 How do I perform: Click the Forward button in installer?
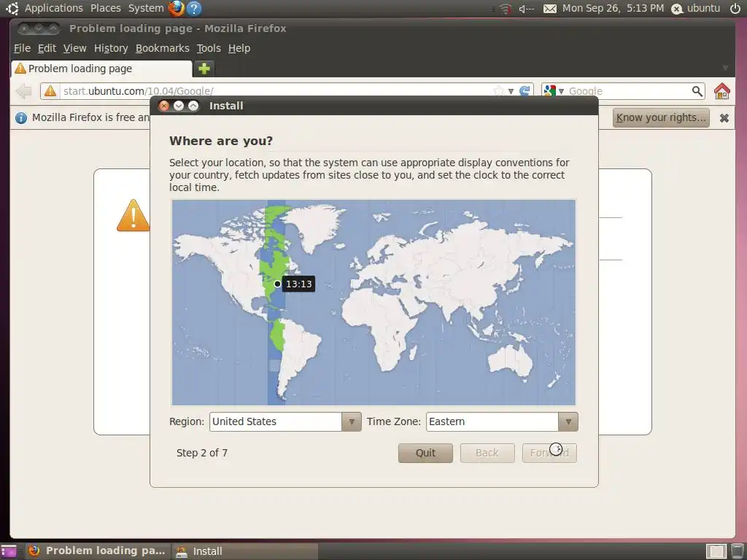[549, 453]
